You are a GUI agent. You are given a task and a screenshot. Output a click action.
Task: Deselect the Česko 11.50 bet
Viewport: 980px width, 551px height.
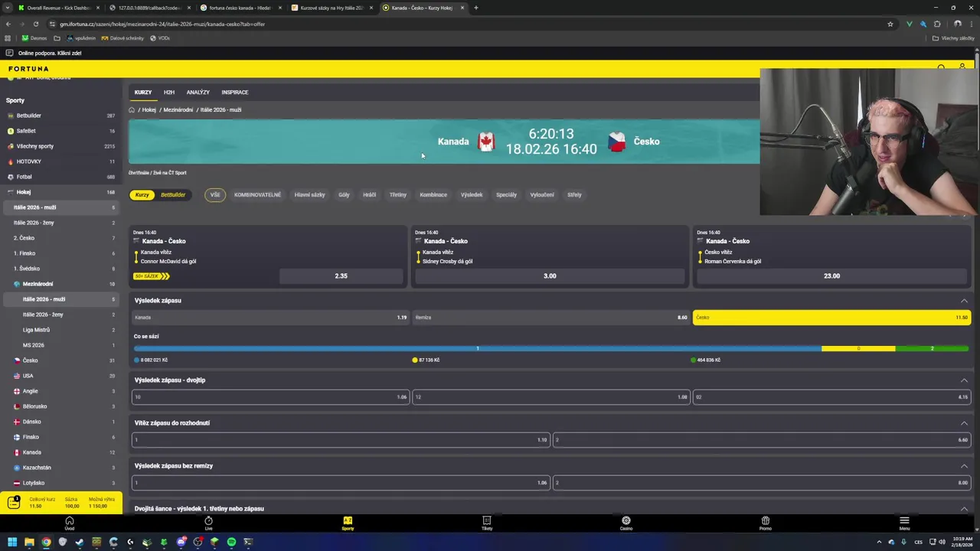tap(831, 318)
